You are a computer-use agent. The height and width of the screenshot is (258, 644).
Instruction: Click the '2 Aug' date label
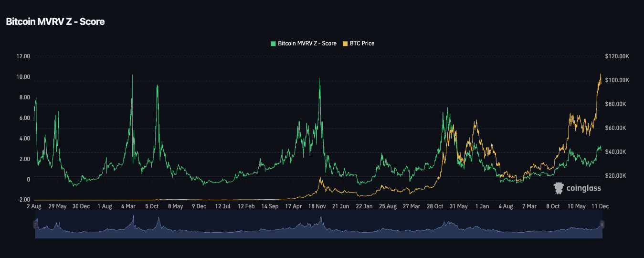34,206
